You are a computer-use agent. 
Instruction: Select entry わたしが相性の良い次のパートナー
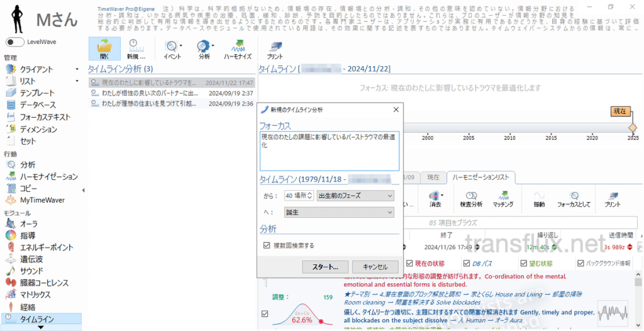172,93
